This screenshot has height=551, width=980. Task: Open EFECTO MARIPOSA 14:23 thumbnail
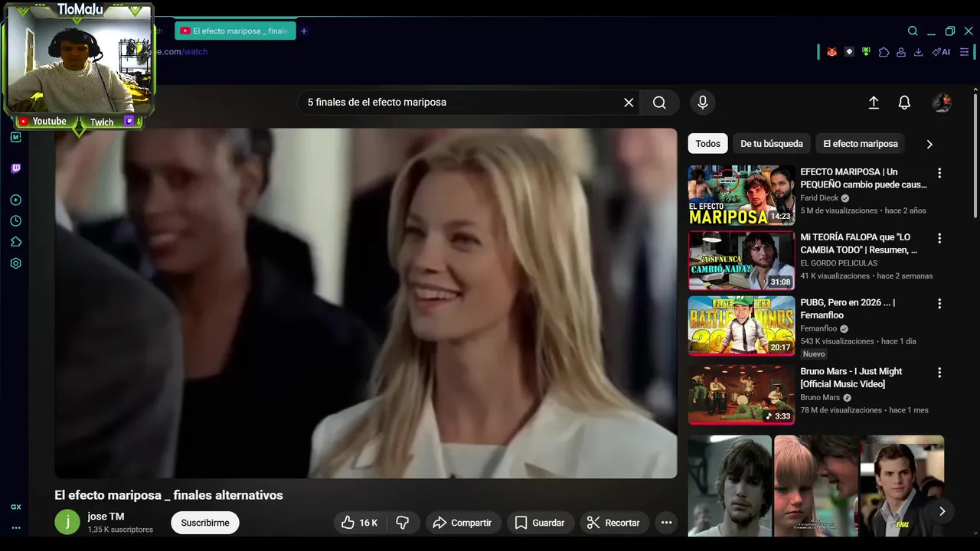pos(741,195)
